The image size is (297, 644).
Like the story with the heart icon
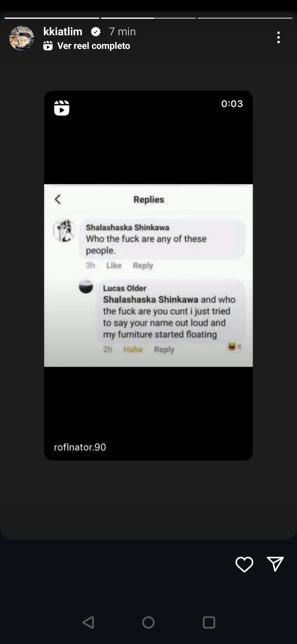(244, 564)
